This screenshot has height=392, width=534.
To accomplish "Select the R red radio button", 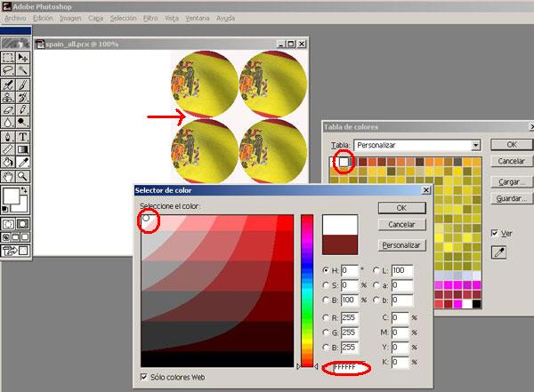I will coord(326,317).
